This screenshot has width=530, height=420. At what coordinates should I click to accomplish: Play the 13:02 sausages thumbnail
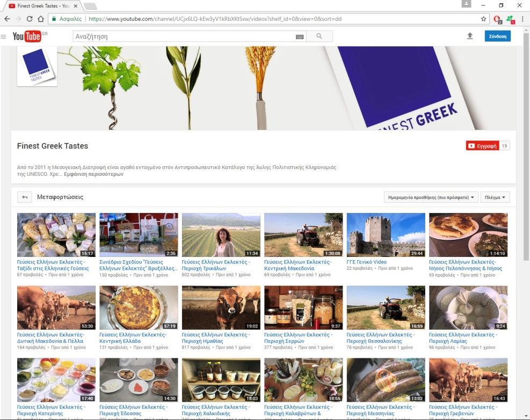[386, 380]
